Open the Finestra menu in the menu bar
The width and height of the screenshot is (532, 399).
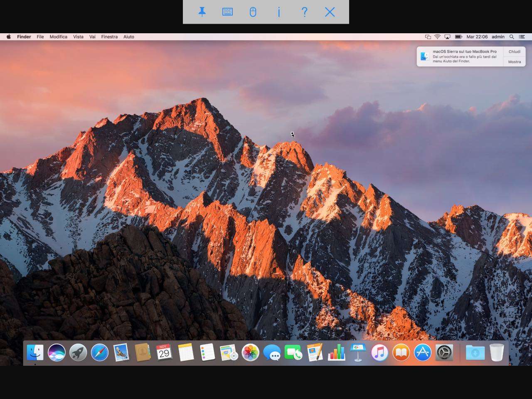click(x=109, y=37)
